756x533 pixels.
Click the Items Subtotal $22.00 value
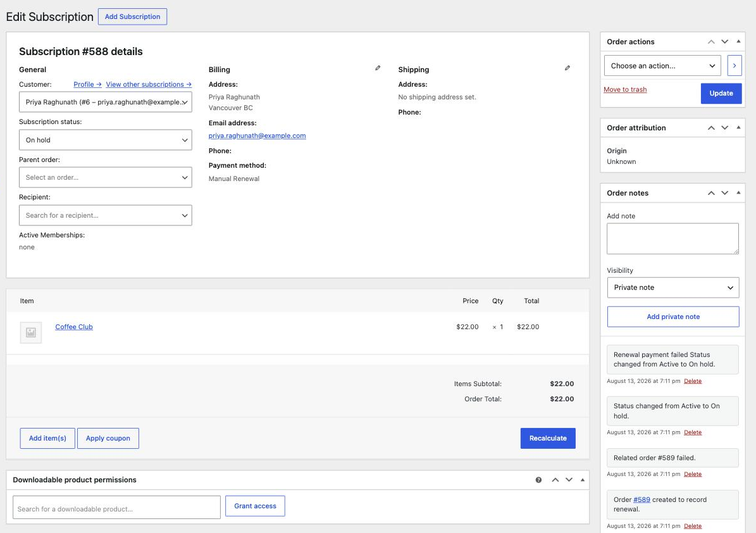[x=562, y=384]
